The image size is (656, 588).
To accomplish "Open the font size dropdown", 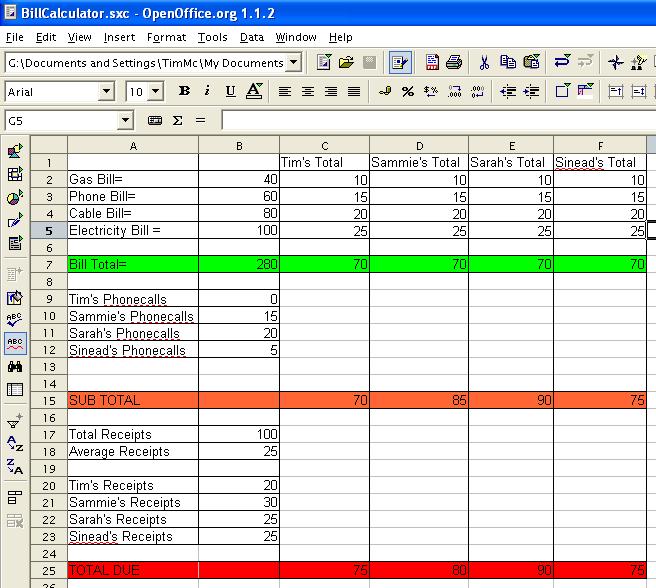I will [158, 92].
